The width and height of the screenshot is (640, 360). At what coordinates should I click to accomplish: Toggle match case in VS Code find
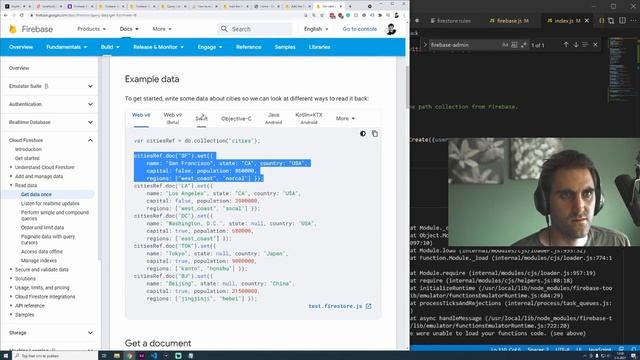pos(505,45)
